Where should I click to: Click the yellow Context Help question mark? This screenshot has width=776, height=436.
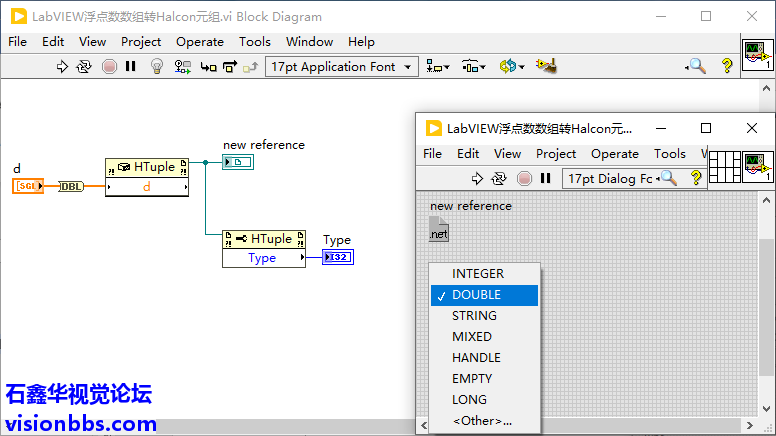727,67
